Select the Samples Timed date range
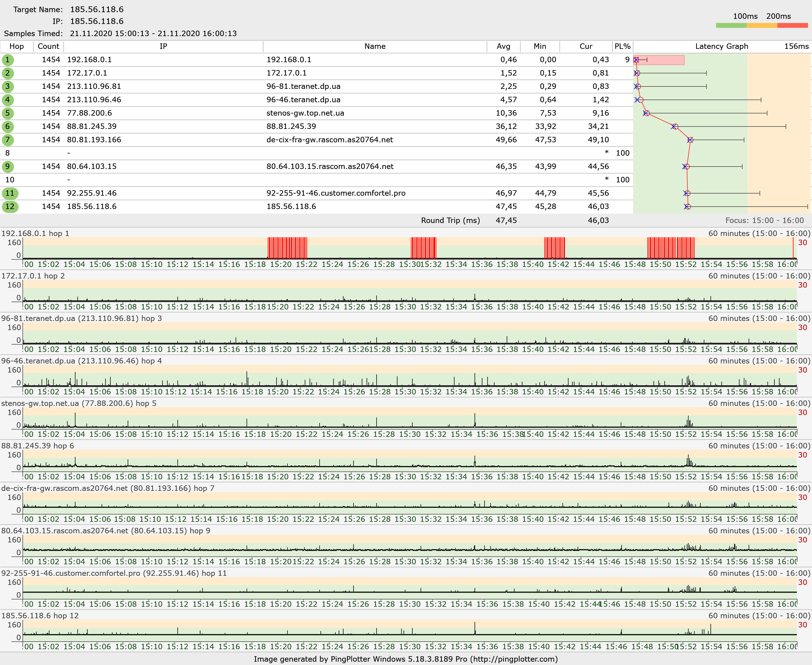 click(x=153, y=34)
